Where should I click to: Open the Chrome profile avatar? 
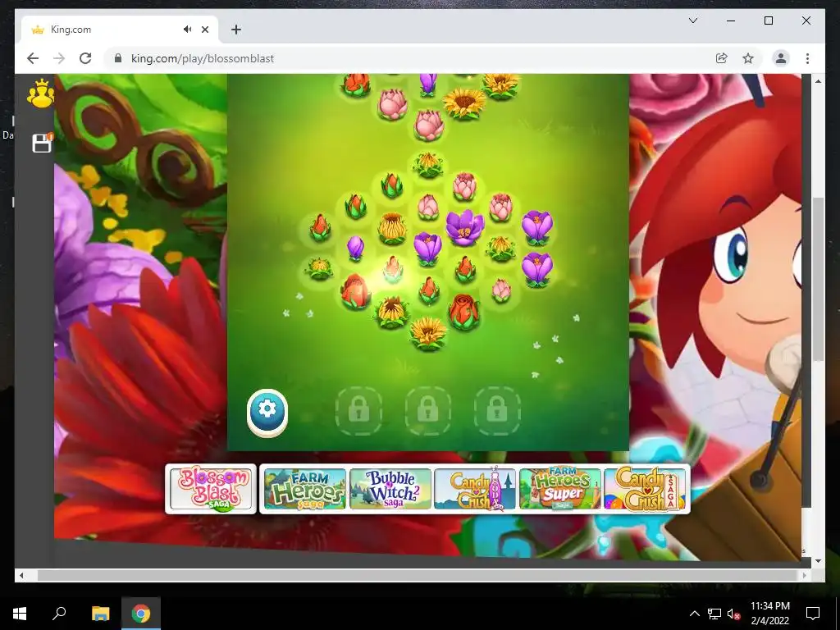click(x=781, y=58)
